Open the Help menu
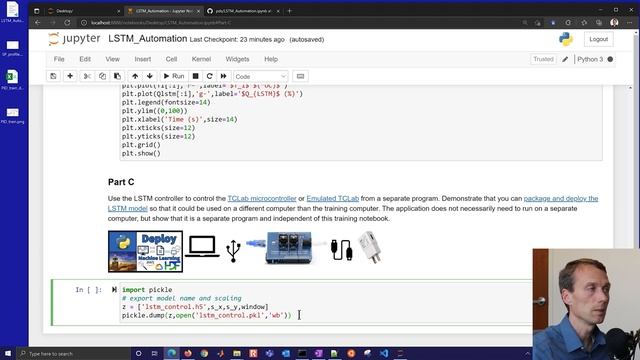This screenshot has width=640, height=360. tap(271, 59)
